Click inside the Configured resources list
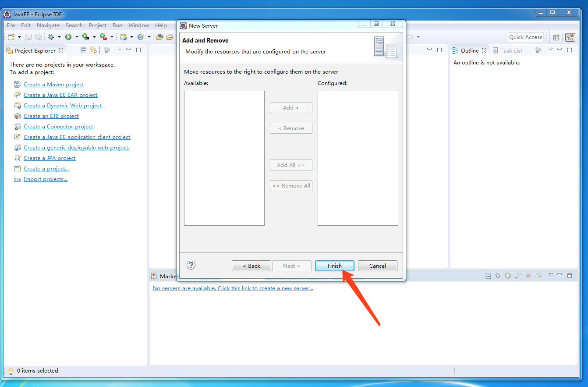The width and height of the screenshot is (588, 387). point(358,158)
